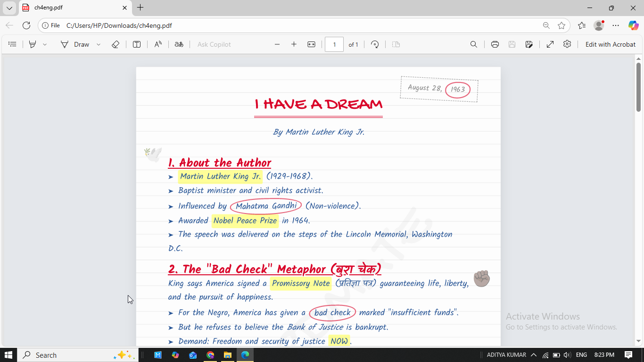Click the page number input field
Viewport: 644px width, 362px height.
pos(334,44)
